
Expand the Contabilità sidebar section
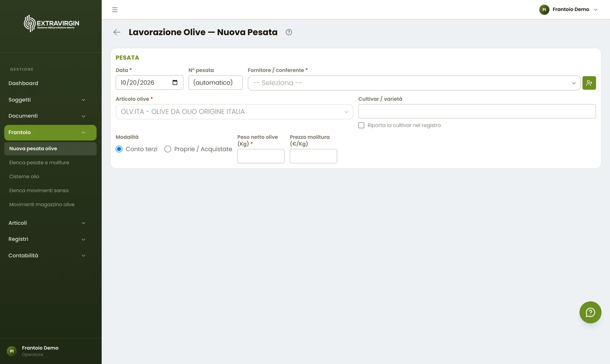[x=50, y=255]
